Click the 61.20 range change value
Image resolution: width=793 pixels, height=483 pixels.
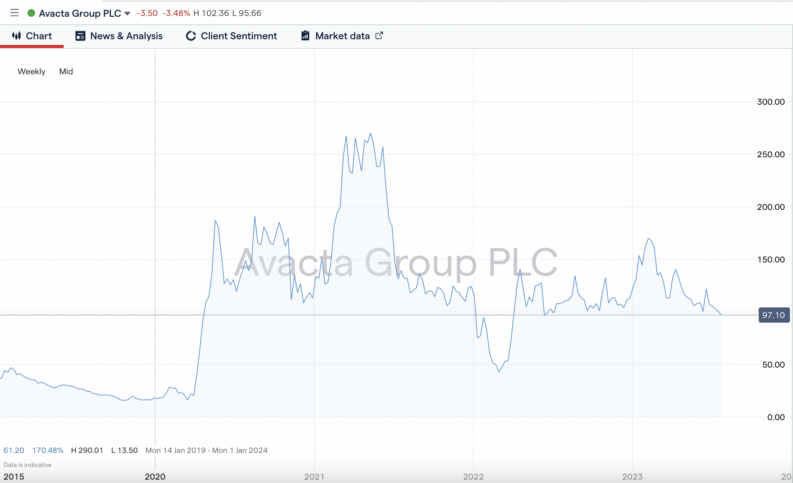pyautogui.click(x=14, y=450)
